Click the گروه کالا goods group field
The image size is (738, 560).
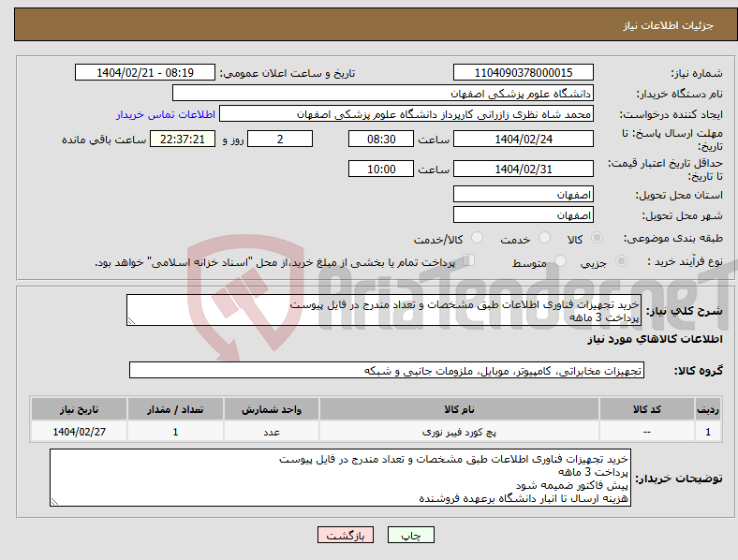387,370
